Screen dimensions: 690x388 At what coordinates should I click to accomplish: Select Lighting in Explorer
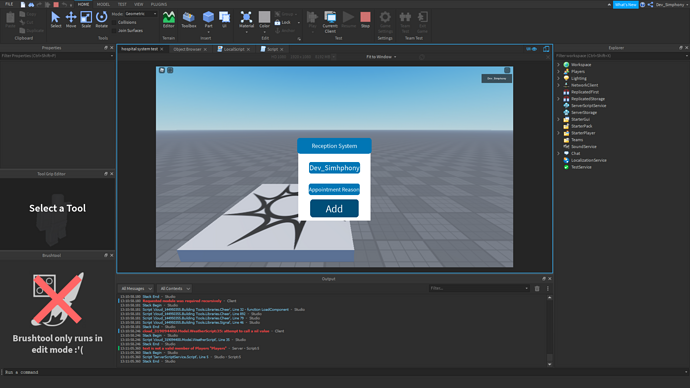tap(579, 78)
